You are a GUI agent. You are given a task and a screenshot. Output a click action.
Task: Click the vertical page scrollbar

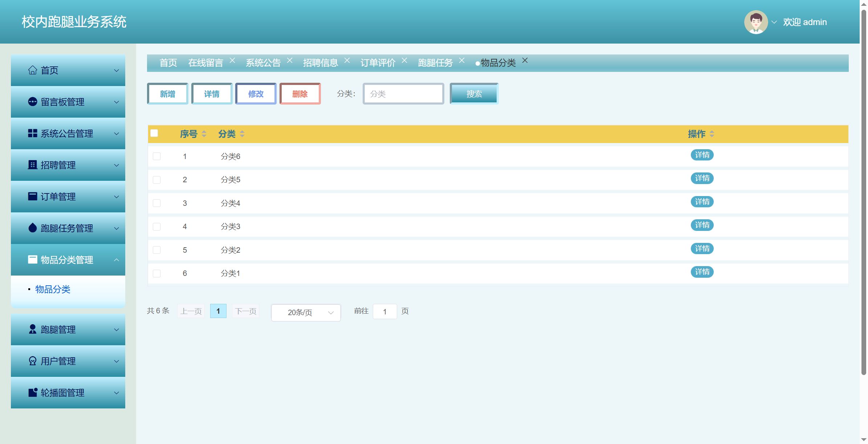pyautogui.click(x=864, y=192)
